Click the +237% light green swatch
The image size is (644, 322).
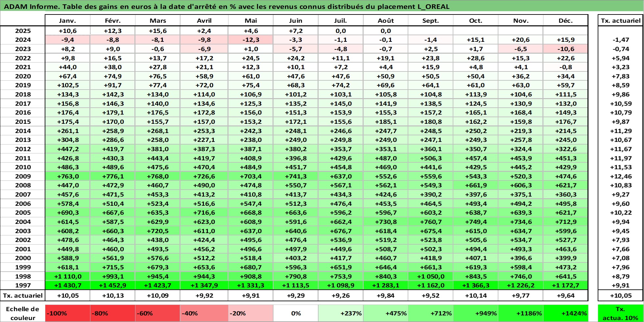tap(341, 313)
